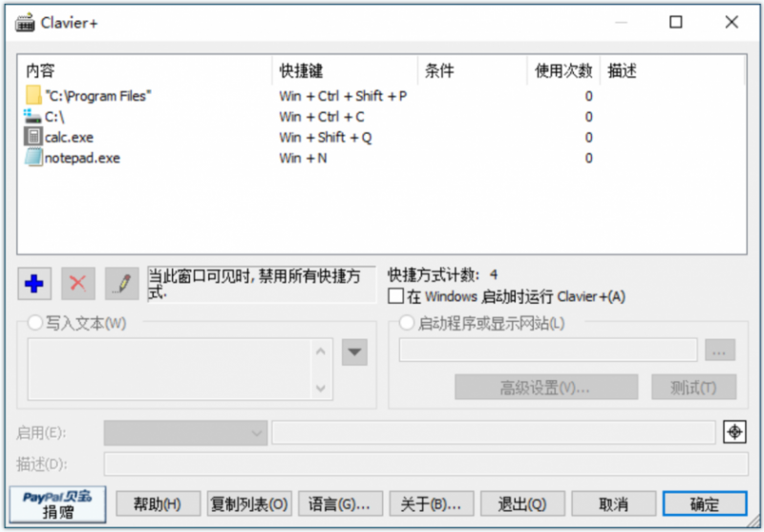Select the 写入文本(W) radio button
This screenshot has height=532, width=764.
point(35,323)
